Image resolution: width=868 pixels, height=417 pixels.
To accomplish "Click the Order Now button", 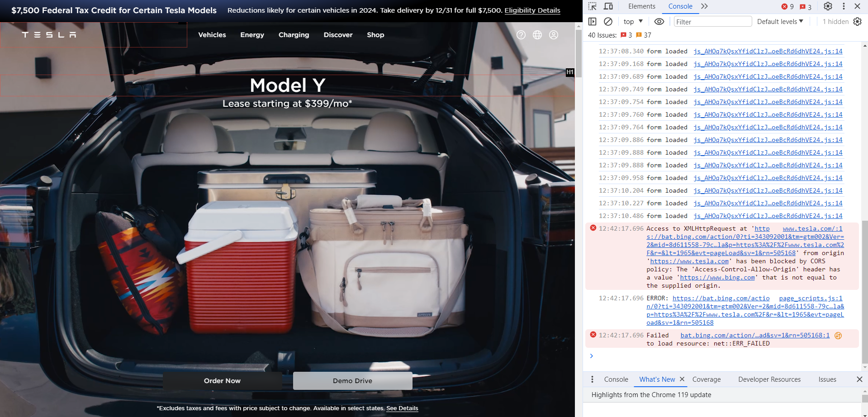I will click(x=222, y=381).
